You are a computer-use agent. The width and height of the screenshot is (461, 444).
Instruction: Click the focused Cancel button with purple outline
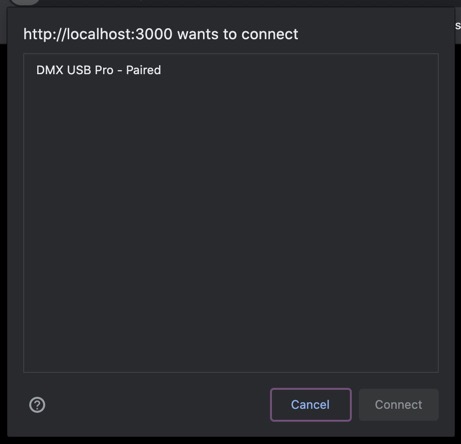click(311, 405)
